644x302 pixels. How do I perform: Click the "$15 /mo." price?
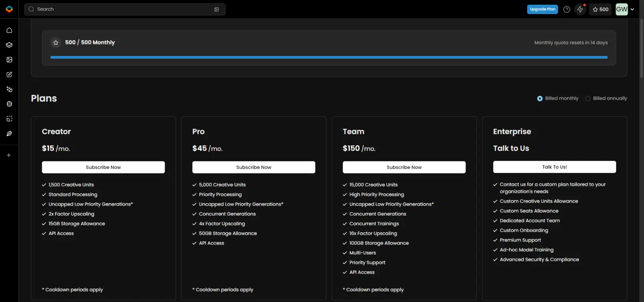click(56, 148)
